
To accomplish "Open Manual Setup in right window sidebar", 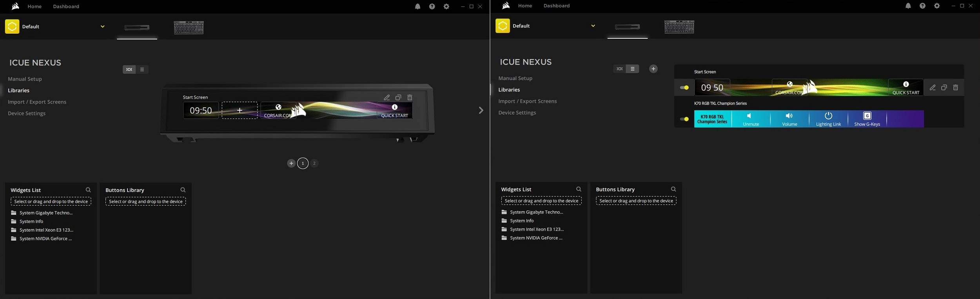I will pos(515,78).
